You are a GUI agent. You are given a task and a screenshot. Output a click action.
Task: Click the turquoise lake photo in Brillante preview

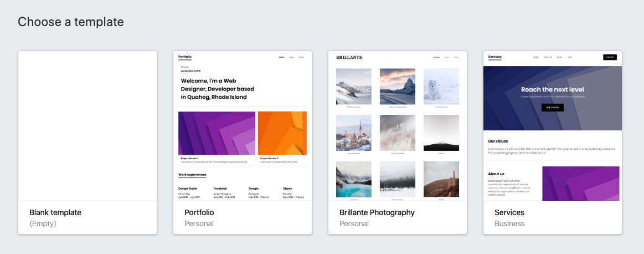click(354, 179)
